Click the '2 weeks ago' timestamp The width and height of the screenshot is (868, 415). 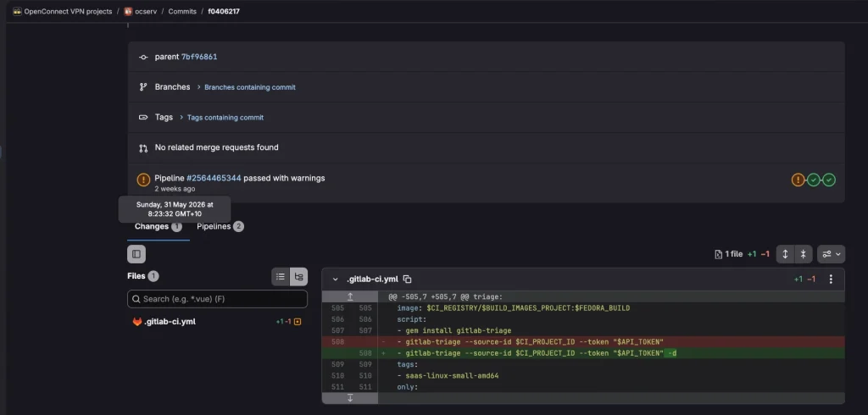(175, 189)
